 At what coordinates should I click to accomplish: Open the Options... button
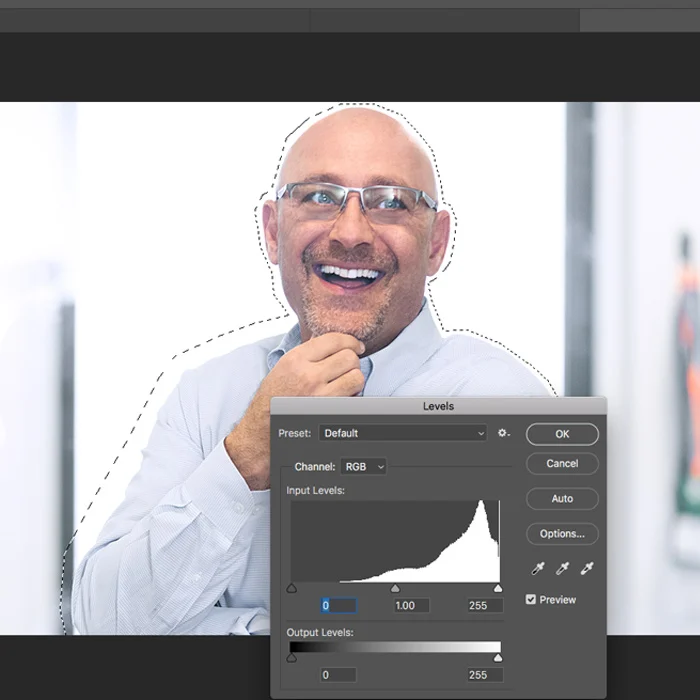[562, 533]
